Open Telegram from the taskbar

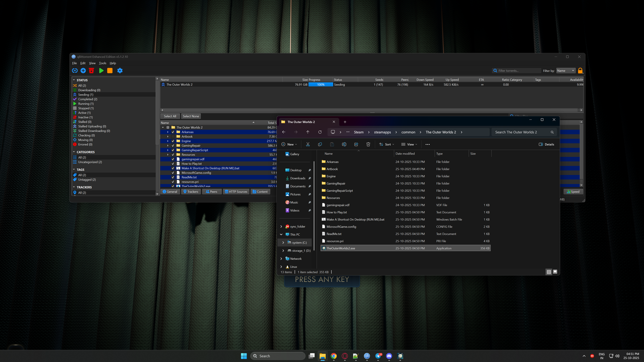point(378,356)
